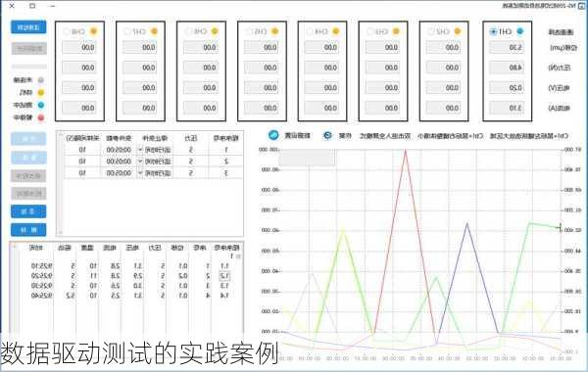588x372 pixels.
Task: Select data row 1.3 in the results table
Action: tap(128, 286)
